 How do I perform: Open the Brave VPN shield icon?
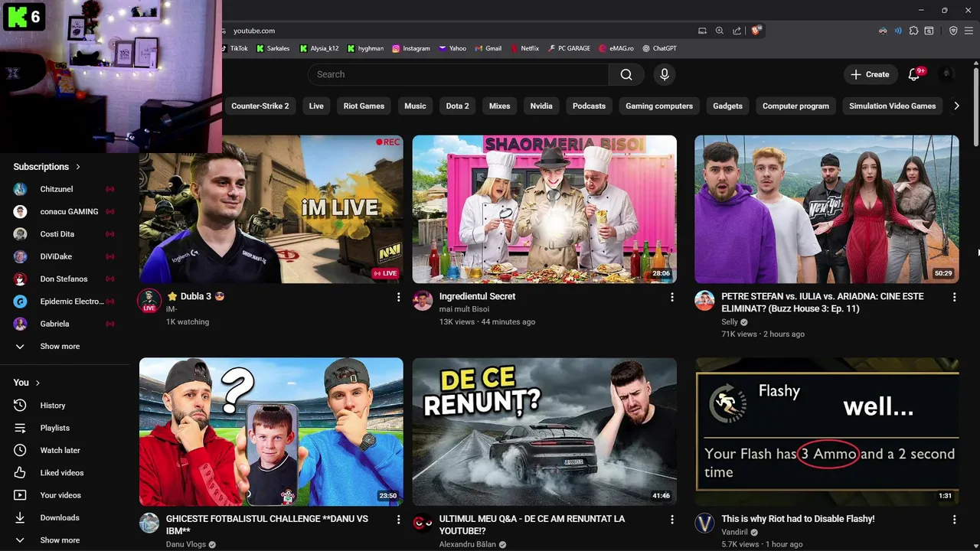[953, 31]
